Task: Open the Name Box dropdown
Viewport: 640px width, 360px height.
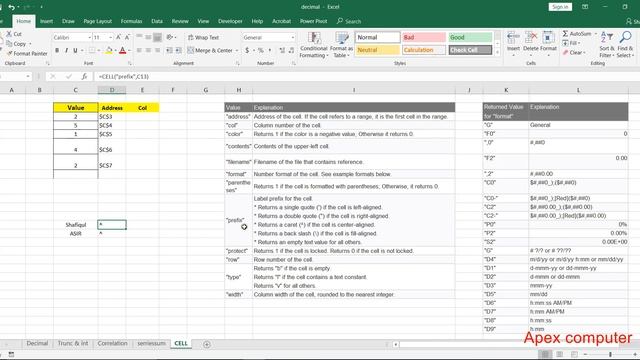Action: 28,76
